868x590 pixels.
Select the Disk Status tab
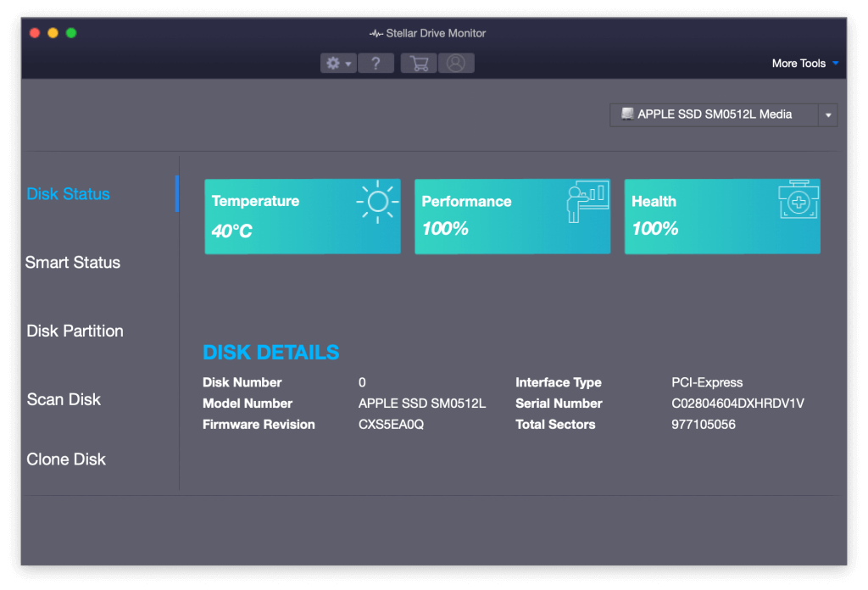coord(69,194)
